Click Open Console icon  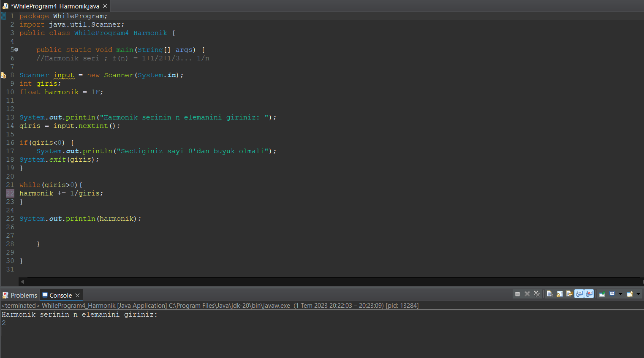pos(630,294)
